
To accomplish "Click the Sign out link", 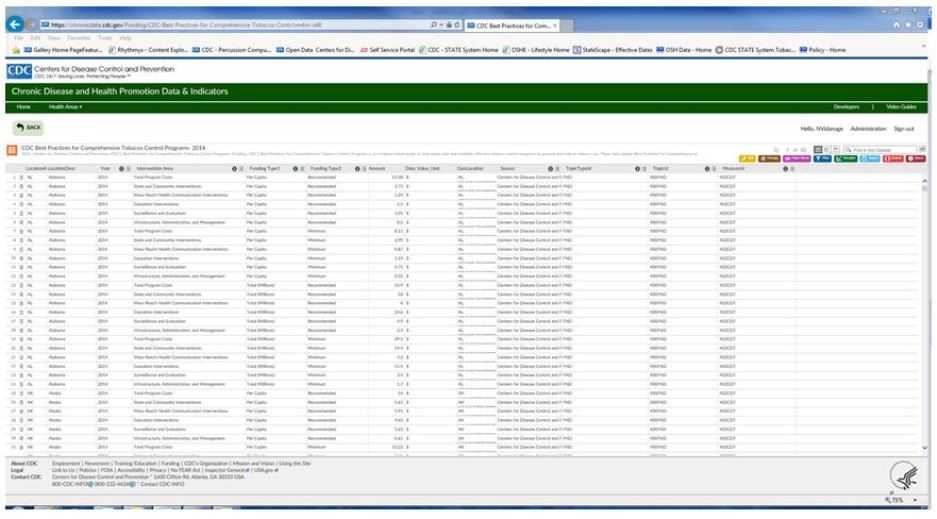I will [x=903, y=128].
